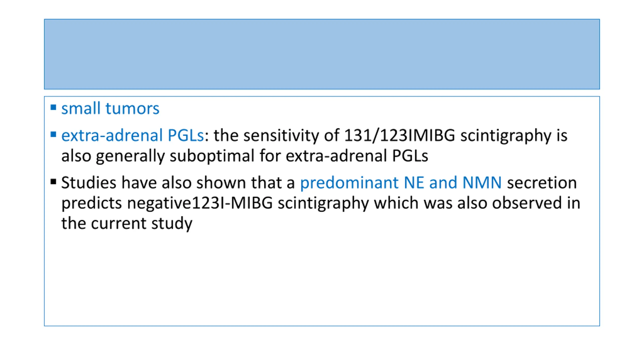Image resolution: width=644 pixels, height=362 pixels.
Task: Click the word 'secretion'
Action: tap(542, 183)
